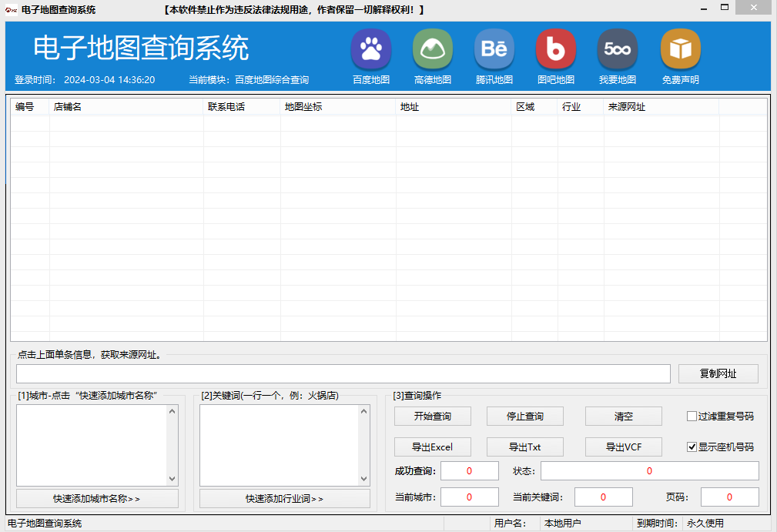
Task: Click the source URL input field
Action: point(343,373)
